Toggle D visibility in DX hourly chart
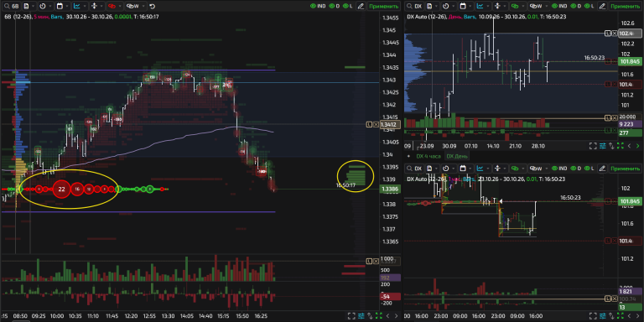Screen dimensions: 644x322 576,169
